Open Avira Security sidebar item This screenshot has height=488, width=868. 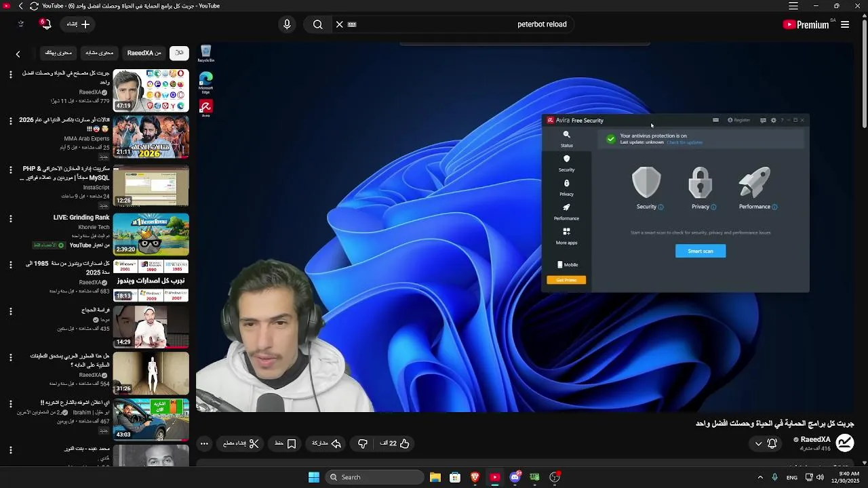(x=567, y=163)
